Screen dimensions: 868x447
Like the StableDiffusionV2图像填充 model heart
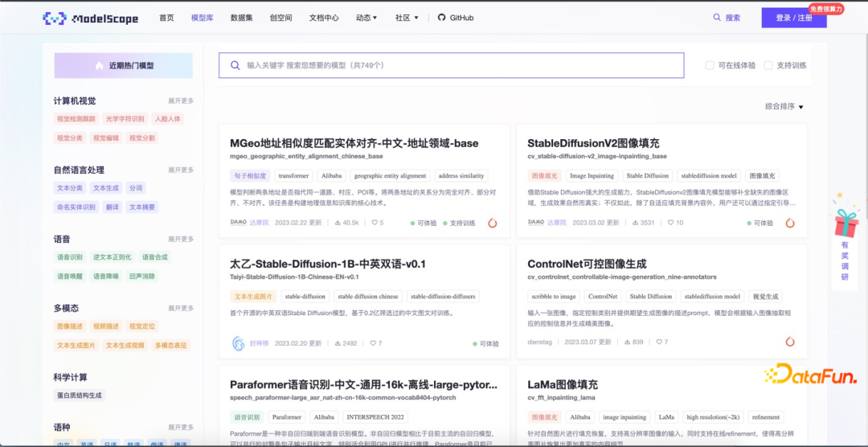670,223
